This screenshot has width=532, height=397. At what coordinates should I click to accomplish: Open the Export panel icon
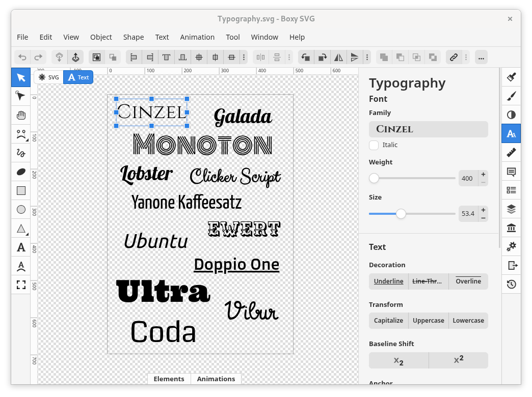click(x=512, y=265)
